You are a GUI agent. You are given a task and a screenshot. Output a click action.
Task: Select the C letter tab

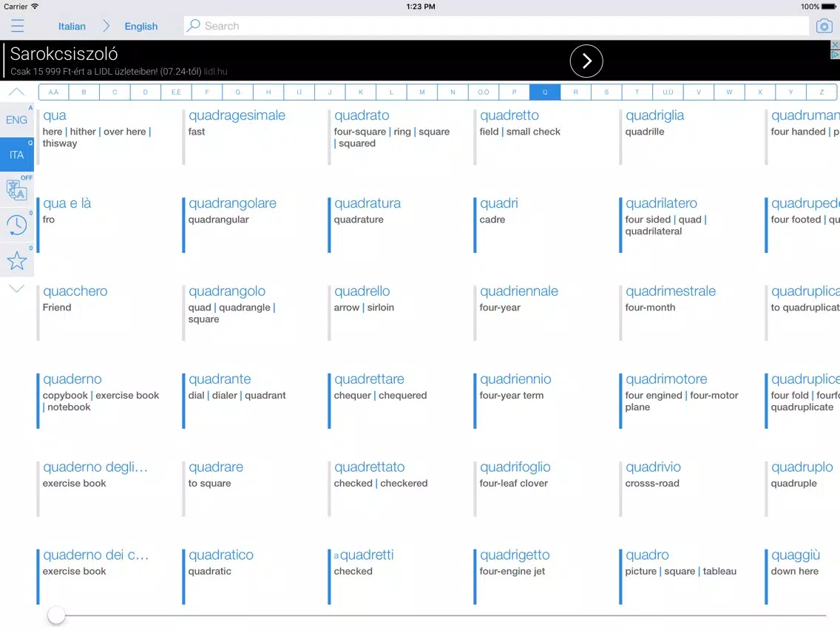[x=115, y=92]
